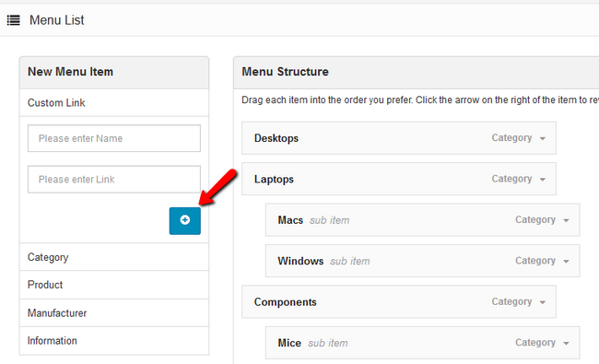
Task: Expand the Product section
Action: pyautogui.click(x=114, y=285)
